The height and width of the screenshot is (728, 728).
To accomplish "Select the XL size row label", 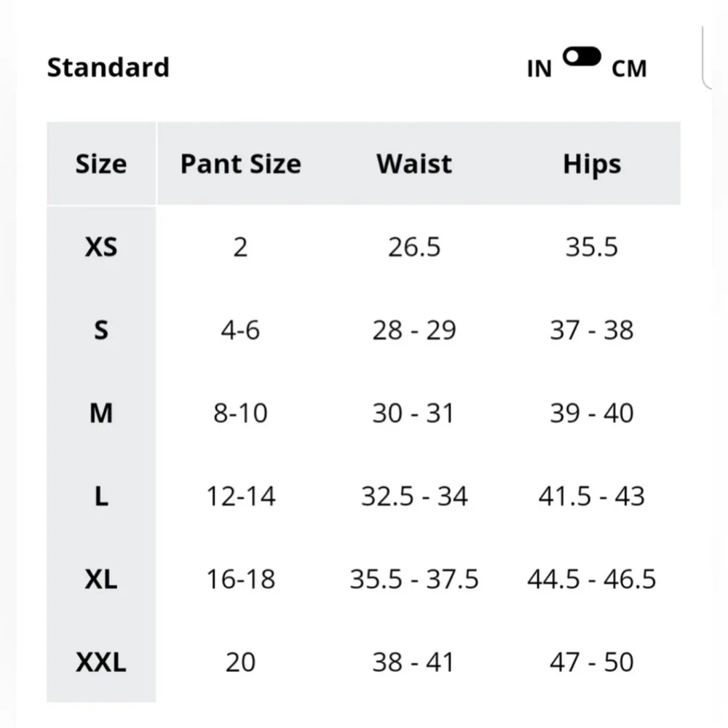I will 100,579.
